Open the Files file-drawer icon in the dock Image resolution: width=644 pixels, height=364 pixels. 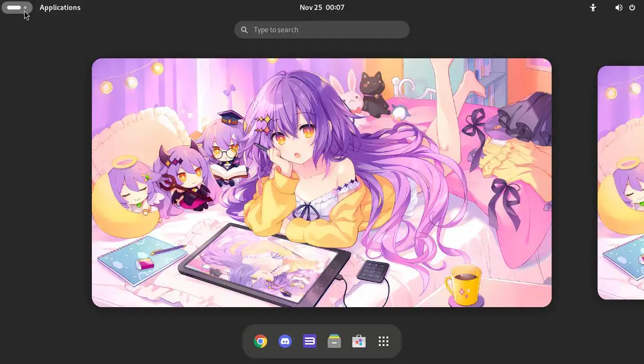334,341
